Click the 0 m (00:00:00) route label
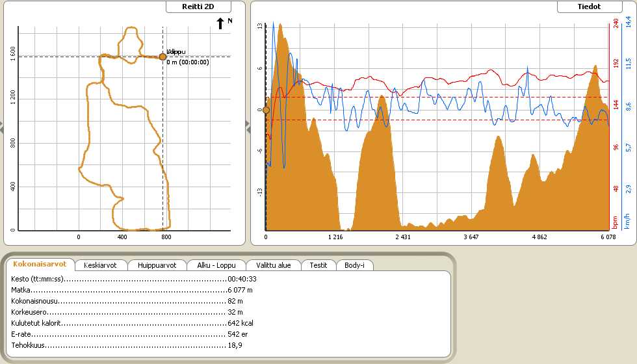This screenshot has height=364, width=637. coord(188,62)
